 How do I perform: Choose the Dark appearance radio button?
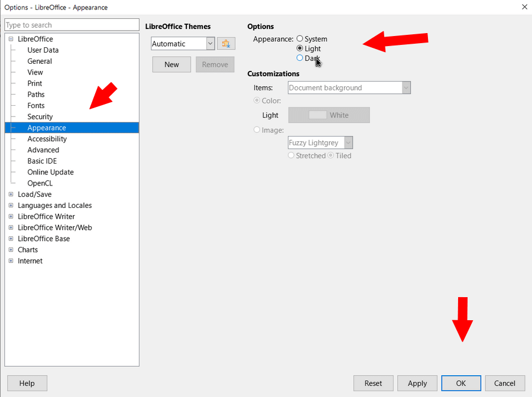[300, 58]
